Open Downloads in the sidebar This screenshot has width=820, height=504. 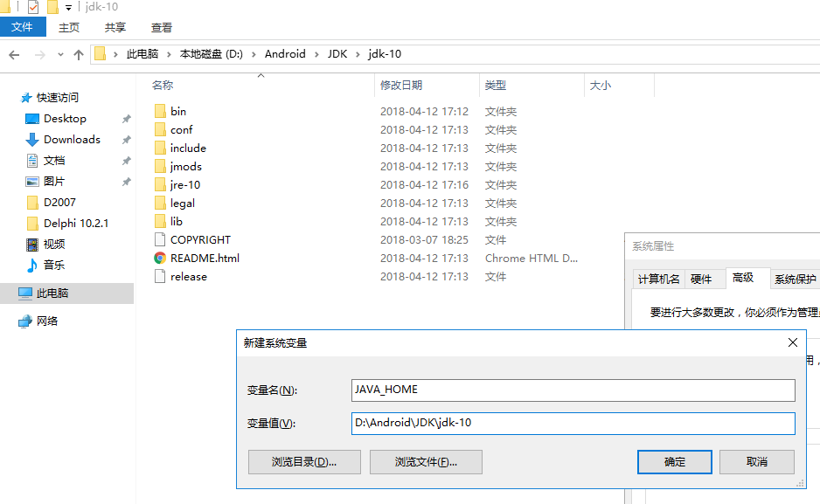coord(73,140)
